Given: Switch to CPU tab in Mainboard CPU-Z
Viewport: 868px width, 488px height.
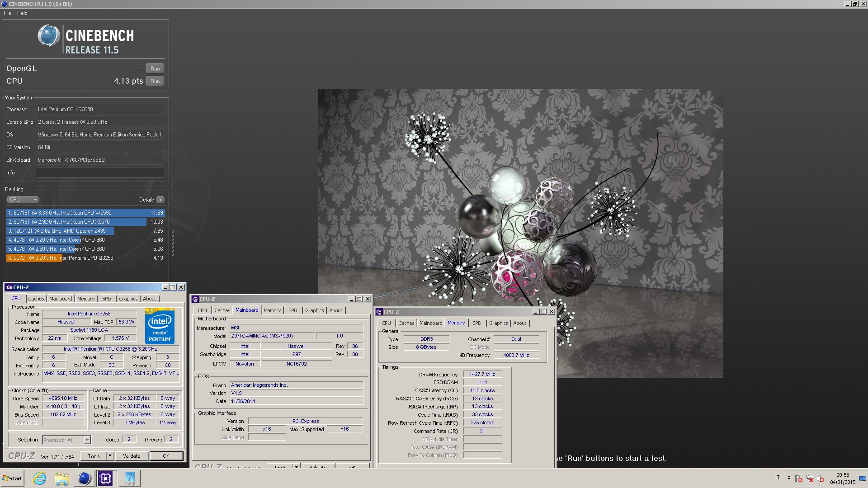Looking at the screenshot, I should click(203, 310).
